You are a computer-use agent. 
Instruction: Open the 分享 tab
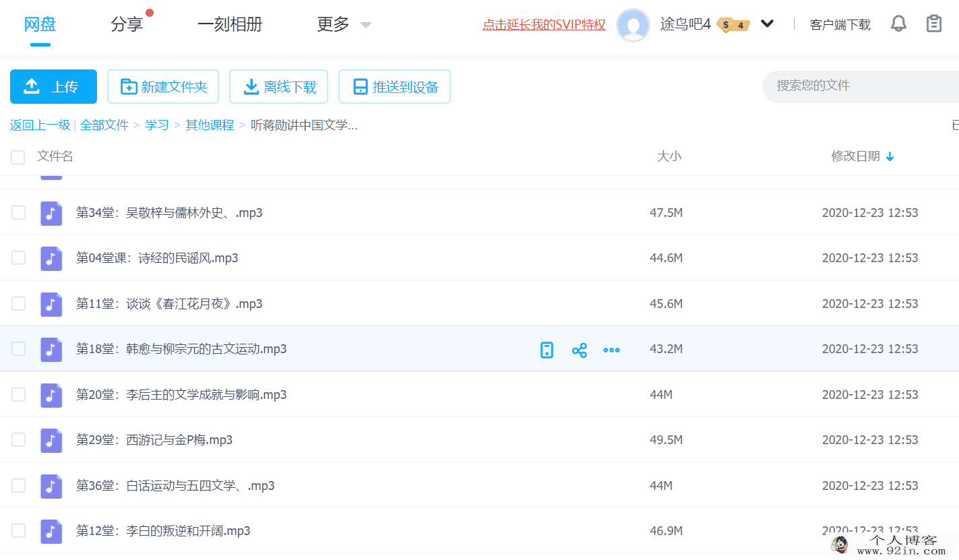[x=127, y=25]
